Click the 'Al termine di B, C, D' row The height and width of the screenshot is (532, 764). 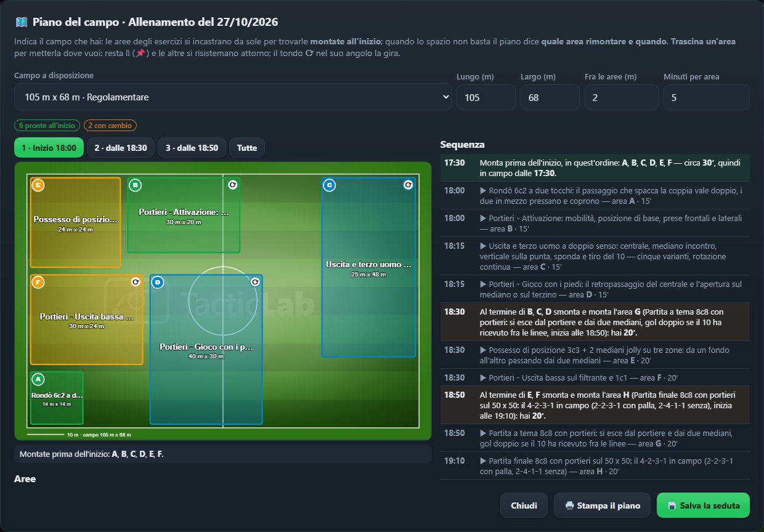click(x=595, y=322)
